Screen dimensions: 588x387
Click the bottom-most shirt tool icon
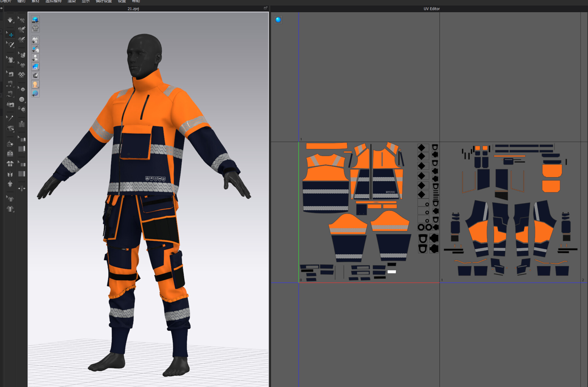(x=10, y=209)
